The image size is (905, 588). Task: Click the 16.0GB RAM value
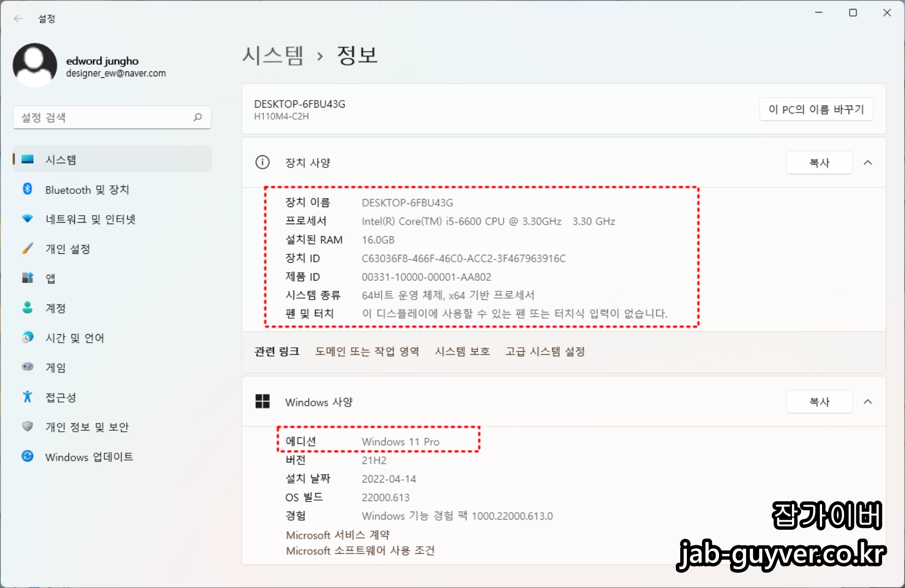(378, 240)
